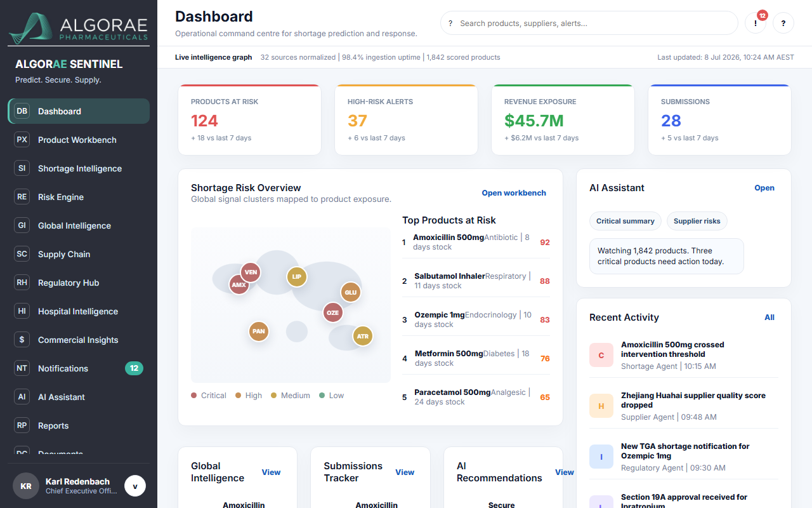Open Notifications in sidebar
The width and height of the screenshot is (812, 508).
click(79, 368)
